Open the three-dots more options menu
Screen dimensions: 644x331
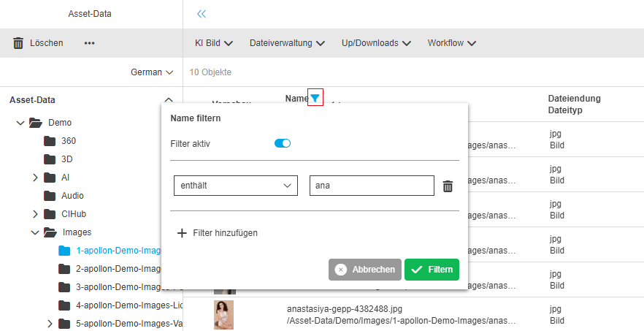click(x=90, y=43)
